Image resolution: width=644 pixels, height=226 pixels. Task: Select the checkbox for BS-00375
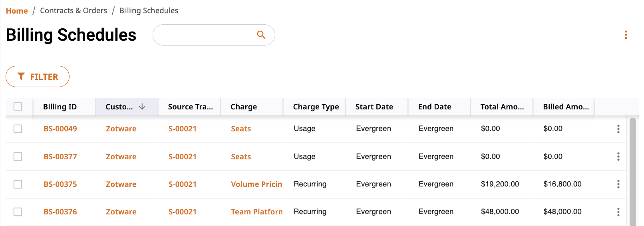coord(18,184)
